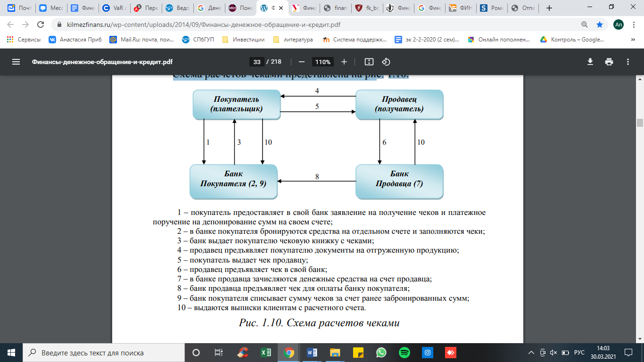Open the Chrome profile avatar An
Image resolution: width=644 pixels, height=362 pixels.
[x=619, y=25]
